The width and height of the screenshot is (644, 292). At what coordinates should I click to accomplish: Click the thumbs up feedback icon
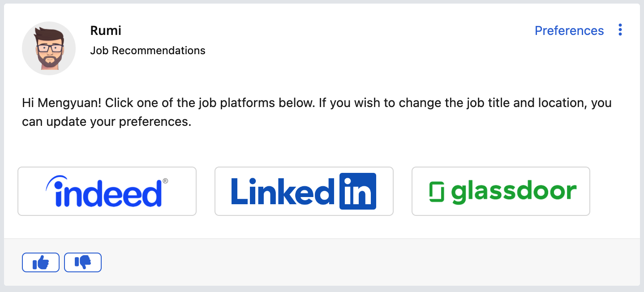[x=41, y=262]
